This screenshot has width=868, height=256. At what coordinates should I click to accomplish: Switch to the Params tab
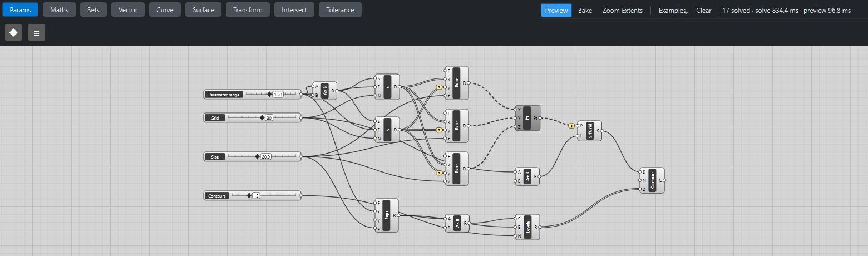(20, 9)
